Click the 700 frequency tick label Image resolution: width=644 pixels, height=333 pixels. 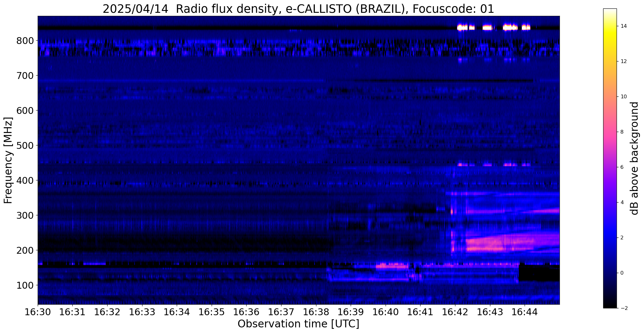pyautogui.click(x=25, y=76)
